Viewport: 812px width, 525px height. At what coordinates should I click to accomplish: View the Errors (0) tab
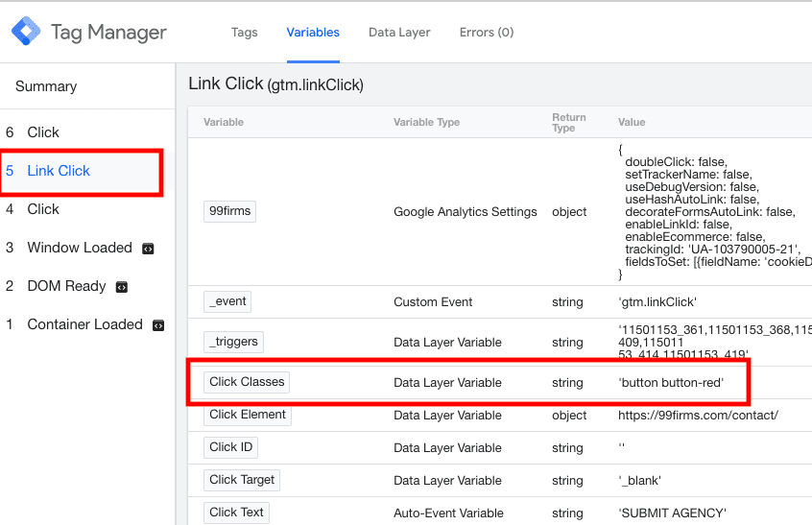coord(487,32)
